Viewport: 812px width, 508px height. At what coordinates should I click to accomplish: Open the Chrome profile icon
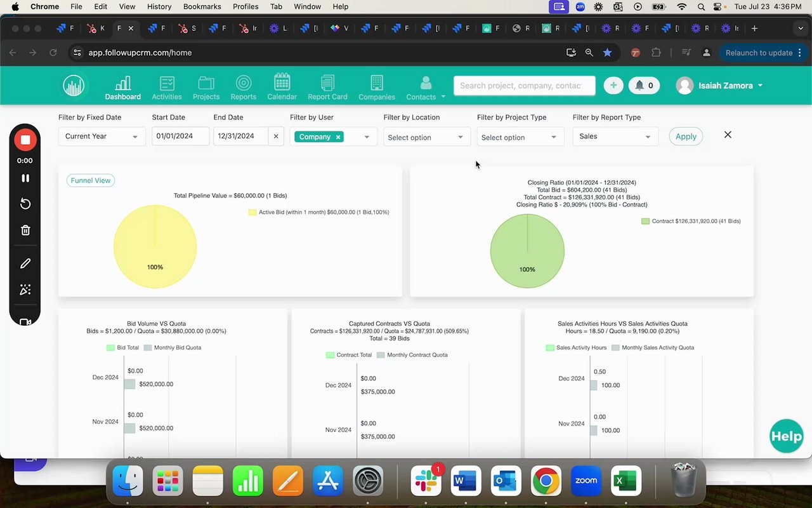point(706,53)
